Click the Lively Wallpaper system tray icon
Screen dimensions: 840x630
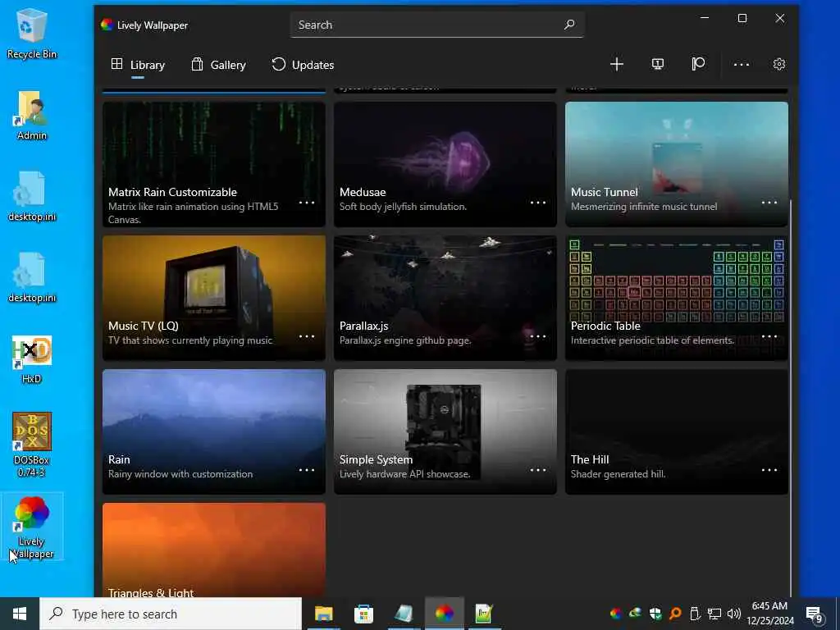pyautogui.click(x=615, y=614)
